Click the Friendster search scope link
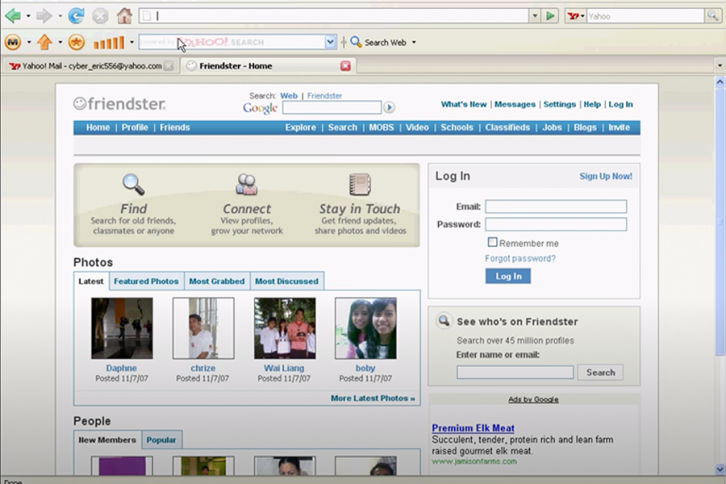 (x=325, y=96)
